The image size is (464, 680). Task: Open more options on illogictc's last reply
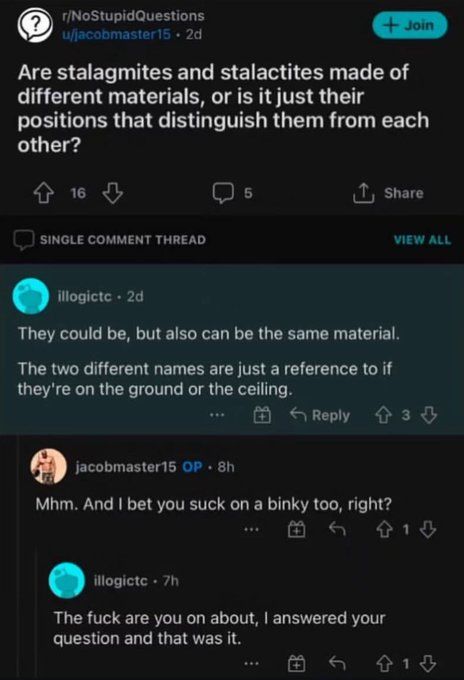coord(252,664)
